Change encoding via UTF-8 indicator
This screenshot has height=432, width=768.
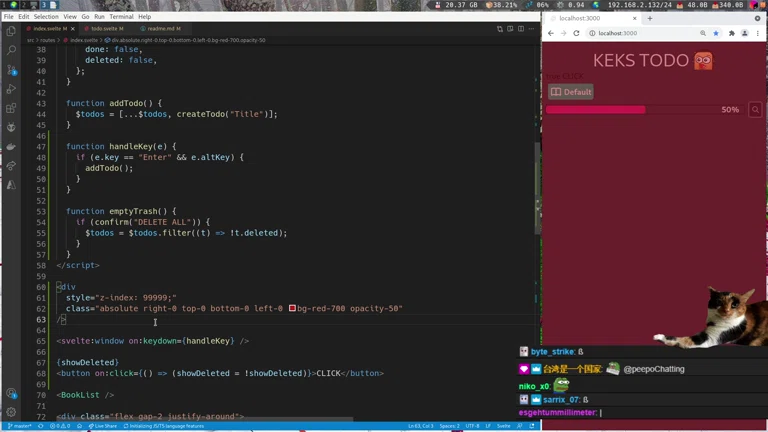coord(472,426)
